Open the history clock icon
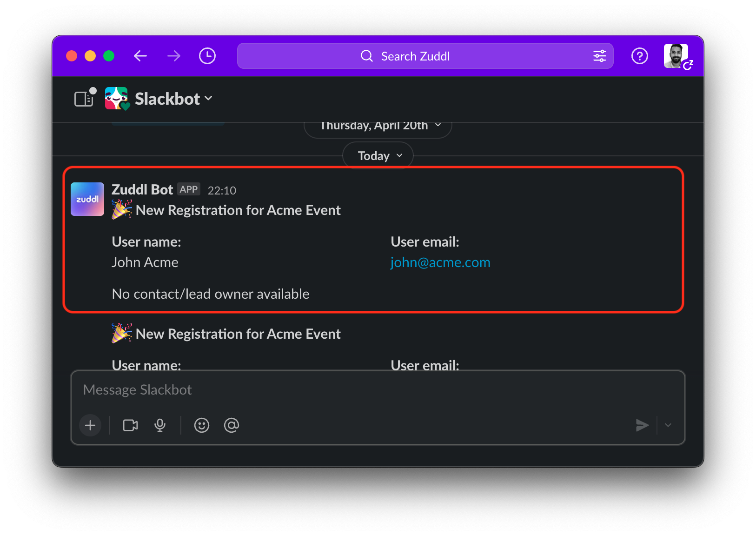 click(x=207, y=56)
